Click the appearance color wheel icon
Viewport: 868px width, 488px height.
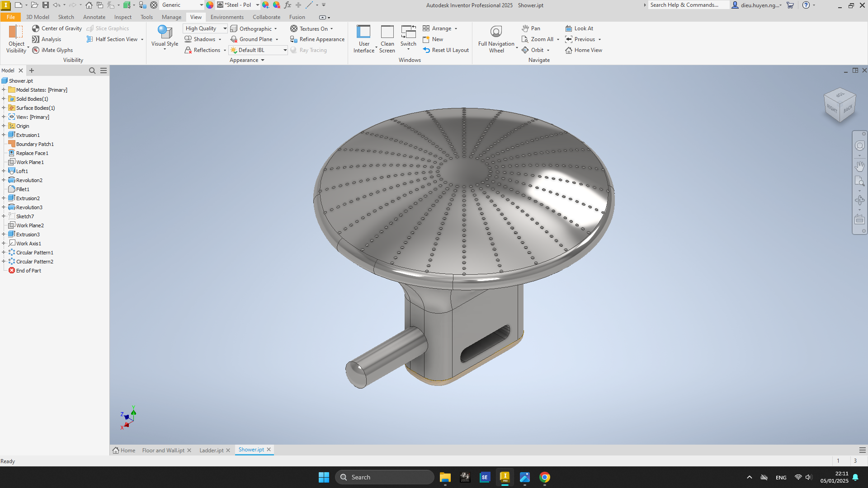210,5
